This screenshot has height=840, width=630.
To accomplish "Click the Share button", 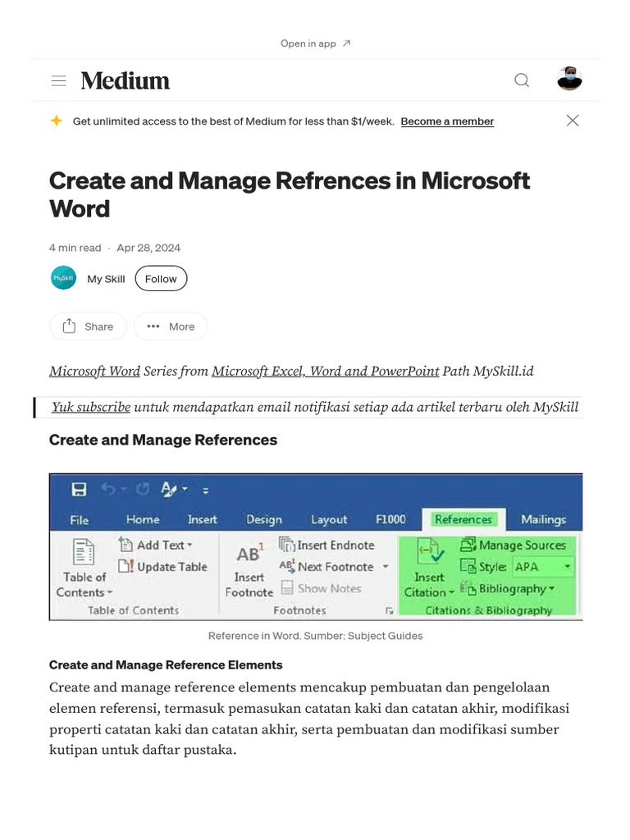I will point(88,326).
